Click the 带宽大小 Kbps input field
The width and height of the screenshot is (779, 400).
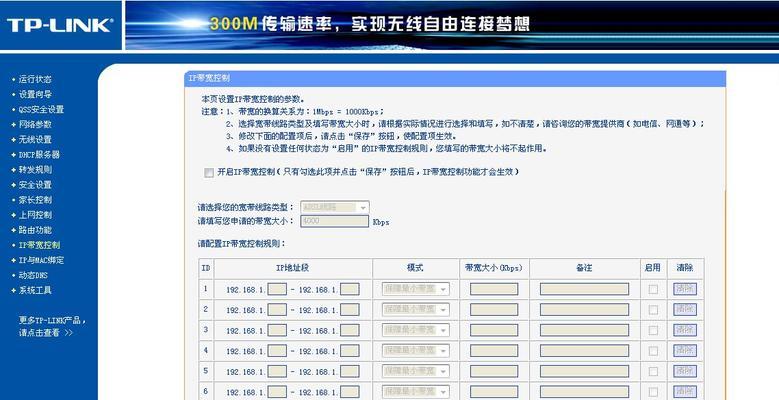tap(334, 221)
